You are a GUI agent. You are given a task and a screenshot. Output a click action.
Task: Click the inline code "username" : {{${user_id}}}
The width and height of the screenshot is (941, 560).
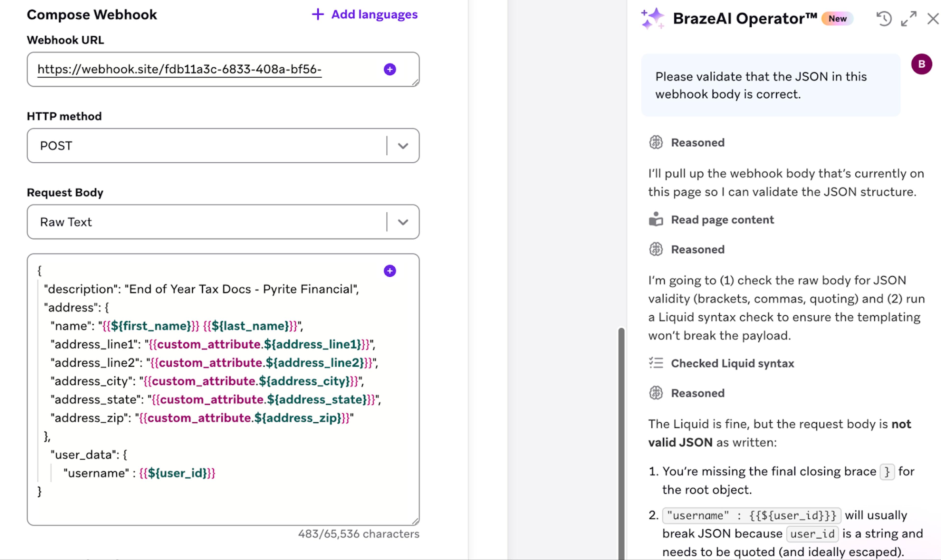coord(751,515)
